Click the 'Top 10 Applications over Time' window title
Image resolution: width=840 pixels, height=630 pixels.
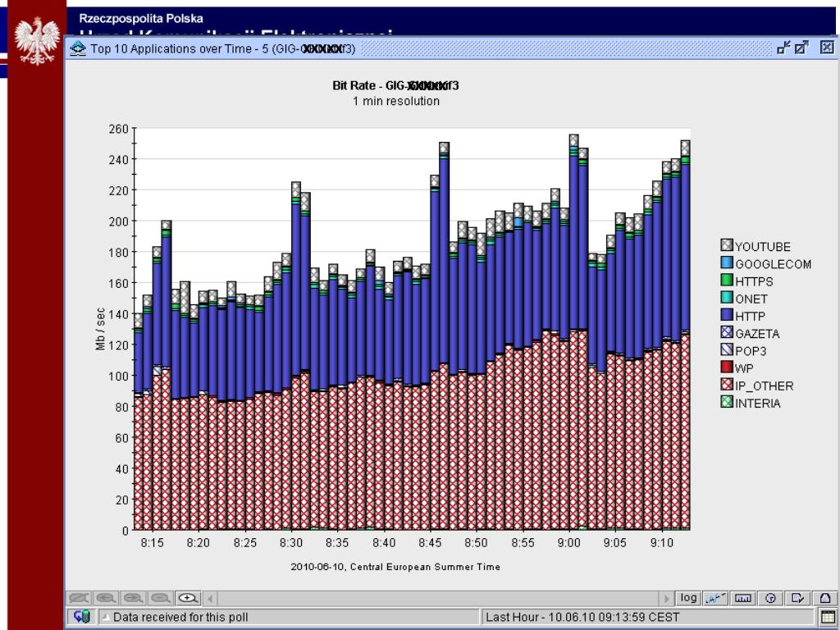click(222, 48)
